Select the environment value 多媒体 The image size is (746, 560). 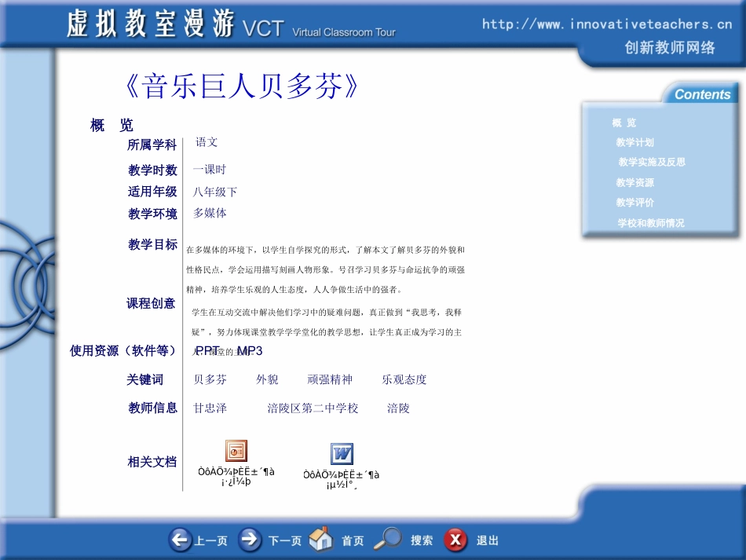pos(210,213)
